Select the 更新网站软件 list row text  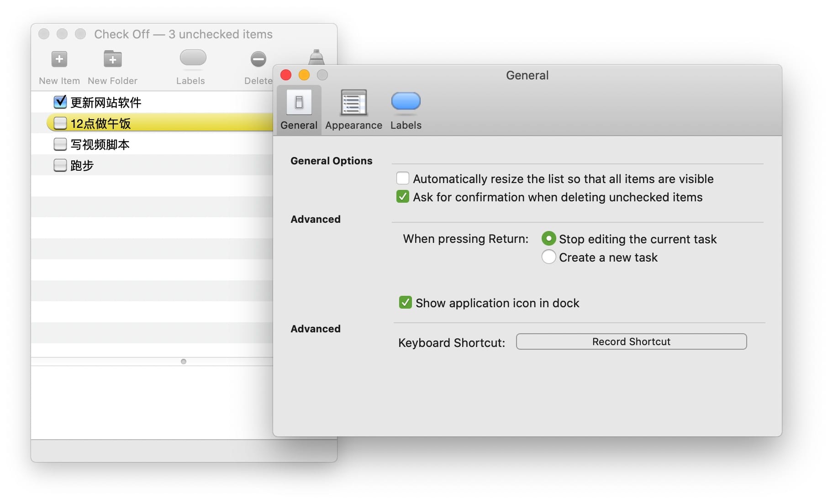click(106, 103)
